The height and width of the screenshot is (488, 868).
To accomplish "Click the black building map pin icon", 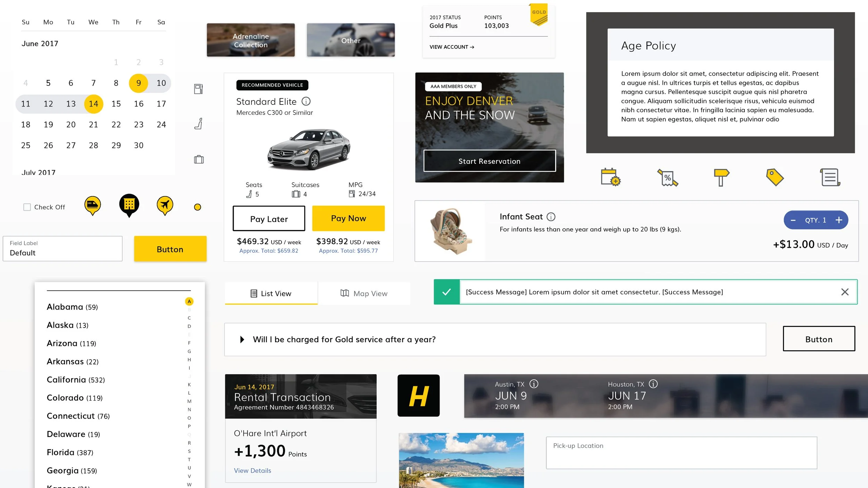I will 129,205.
